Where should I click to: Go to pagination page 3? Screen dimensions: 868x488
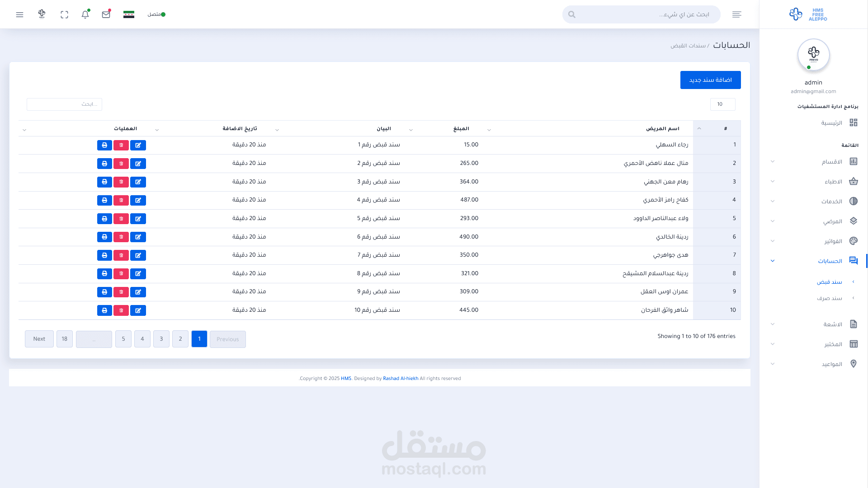tap(161, 339)
